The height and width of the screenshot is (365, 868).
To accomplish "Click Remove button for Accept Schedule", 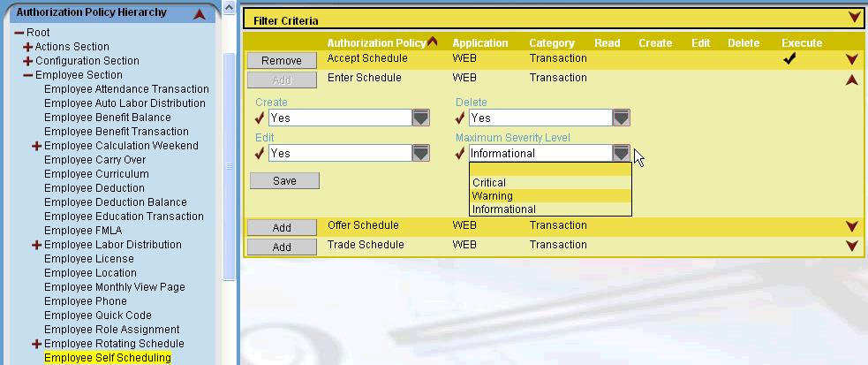I will [x=282, y=61].
